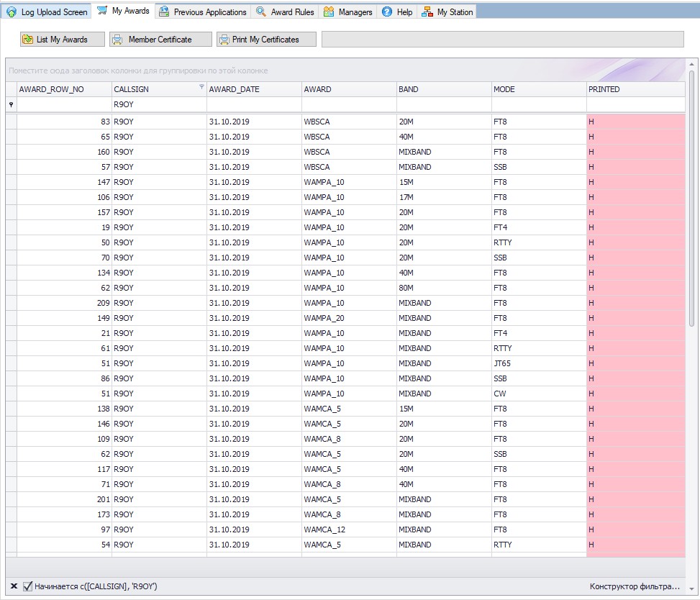Click the Previous Applications tab icon

(164, 12)
